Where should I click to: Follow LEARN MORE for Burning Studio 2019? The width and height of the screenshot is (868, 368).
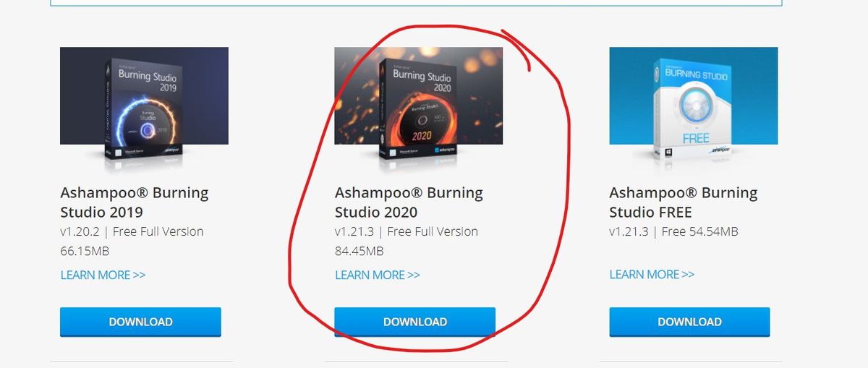pyautogui.click(x=103, y=275)
